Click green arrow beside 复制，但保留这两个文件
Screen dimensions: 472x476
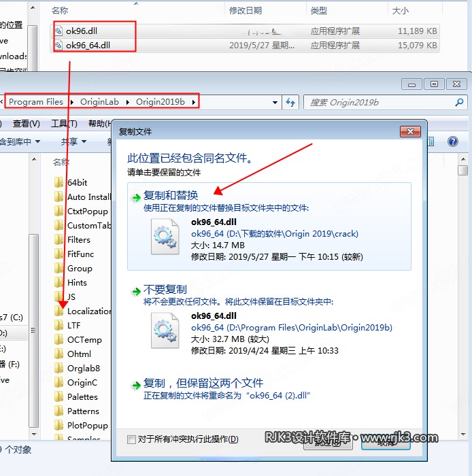pyautogui.click(x=136, y=386)
